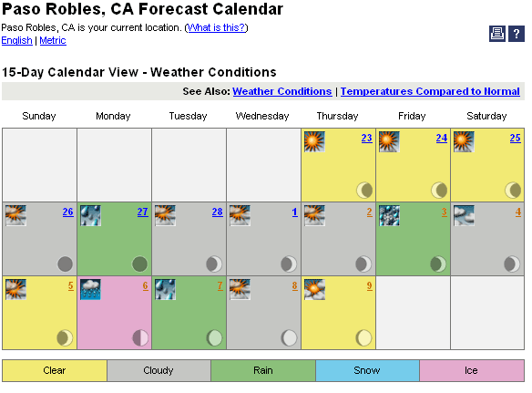
Task: Select the partly sunny icon on day 9
Action: click(314, 289)
